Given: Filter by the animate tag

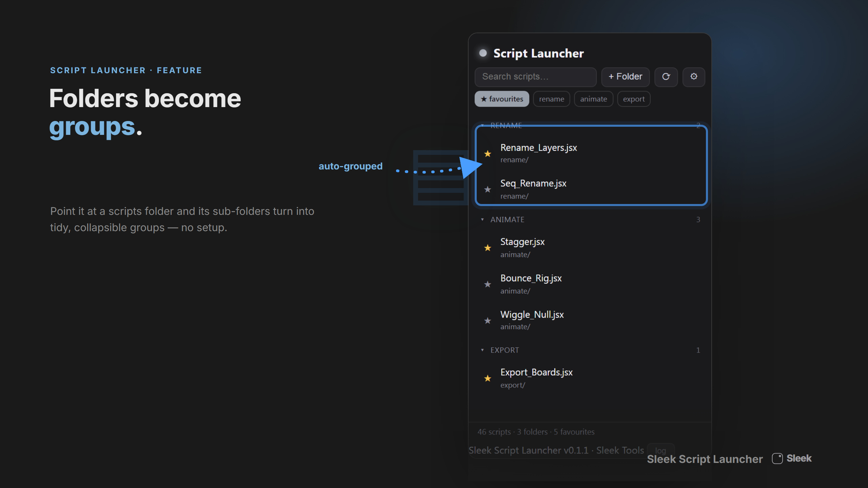Looking at the screenshot, I should pyautogui.click(x=593, y=99).
